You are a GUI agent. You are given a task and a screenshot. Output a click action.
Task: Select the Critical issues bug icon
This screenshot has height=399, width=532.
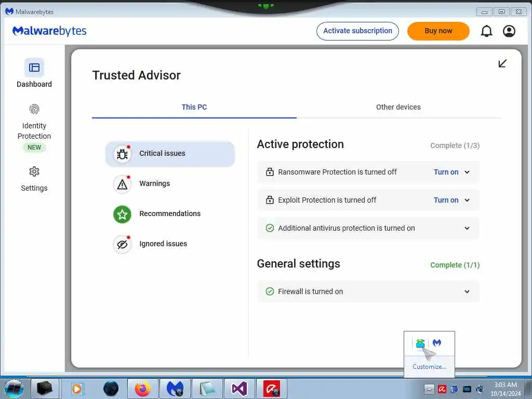(122, 154)
